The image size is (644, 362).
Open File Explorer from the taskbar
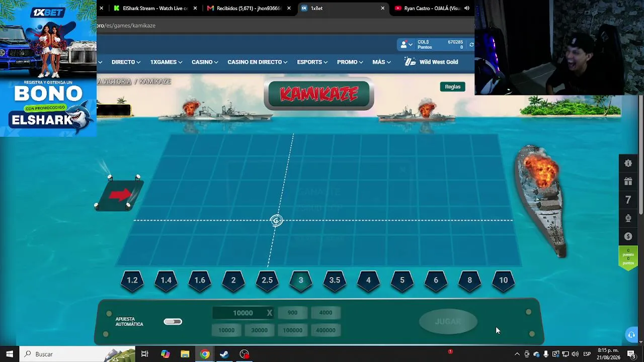point(185,354)
